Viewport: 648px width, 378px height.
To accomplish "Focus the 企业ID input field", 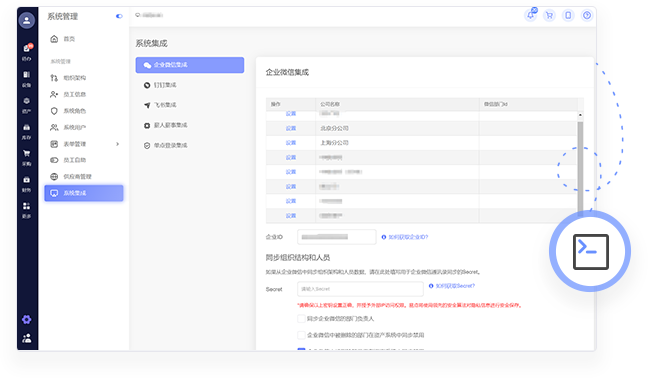I will coord(337,237).
